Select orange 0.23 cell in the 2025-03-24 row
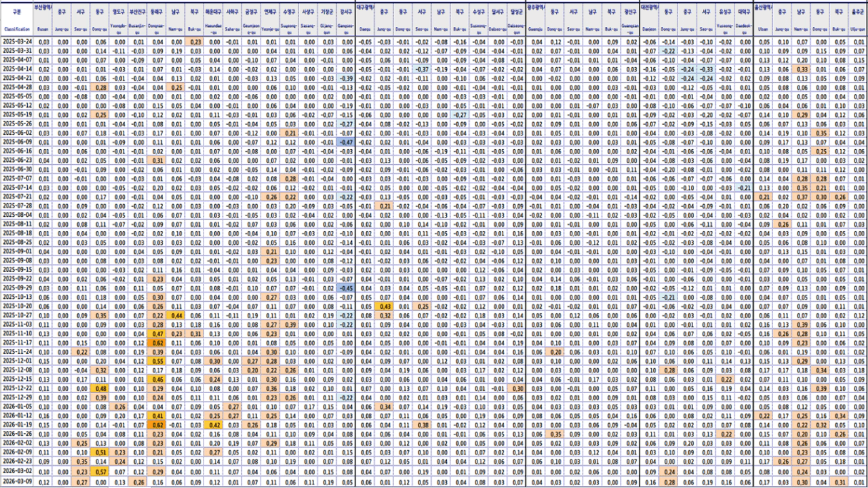Image resolution: width=868 pixels, height=488 pixels. coord(195,42)
